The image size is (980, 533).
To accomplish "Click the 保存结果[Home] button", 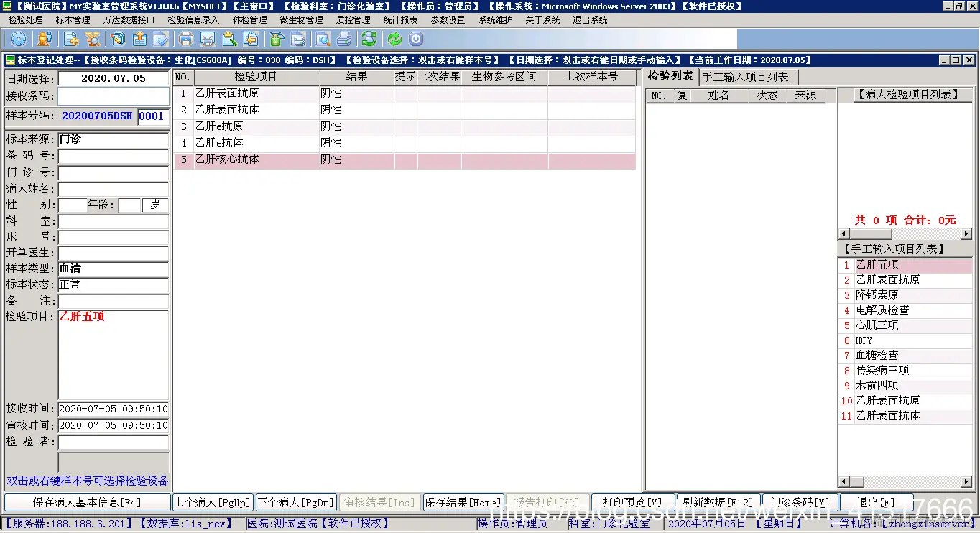I will pos(463,502).
